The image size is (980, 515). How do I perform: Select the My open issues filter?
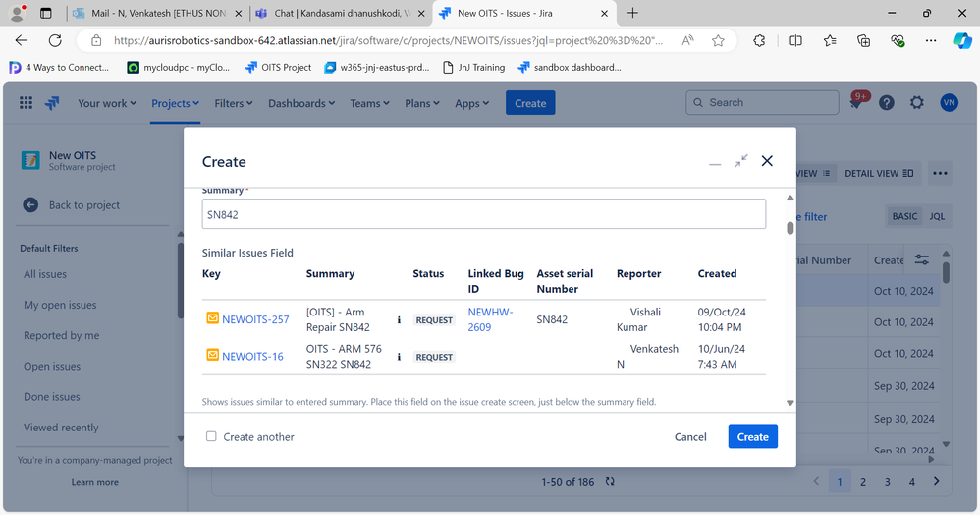(x=60, y=305)
